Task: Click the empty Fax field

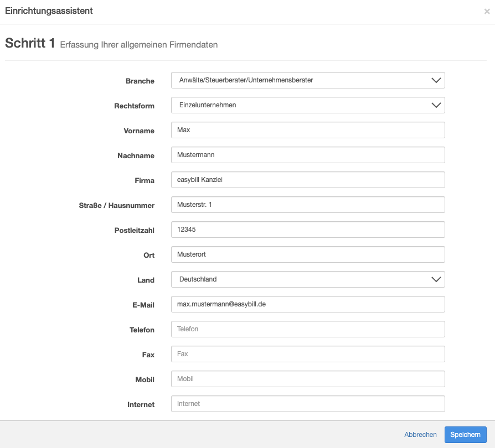Action: [x=307, y=354]
